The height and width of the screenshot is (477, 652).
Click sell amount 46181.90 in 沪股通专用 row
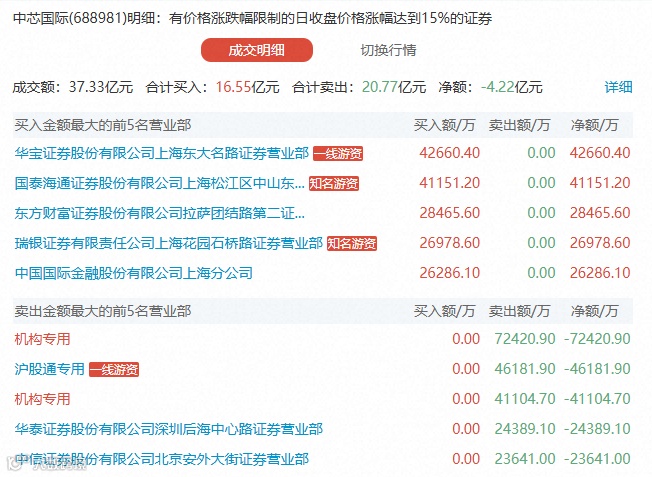pos(525,369)
